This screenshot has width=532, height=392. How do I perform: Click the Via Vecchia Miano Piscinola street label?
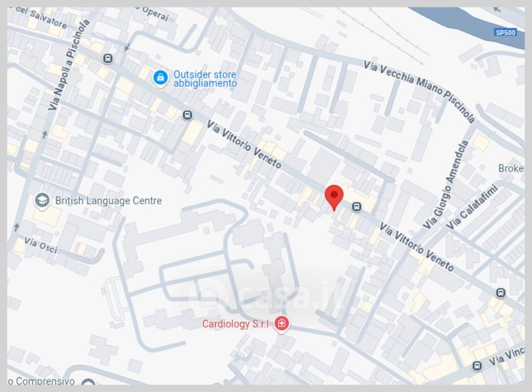(419, 90)
